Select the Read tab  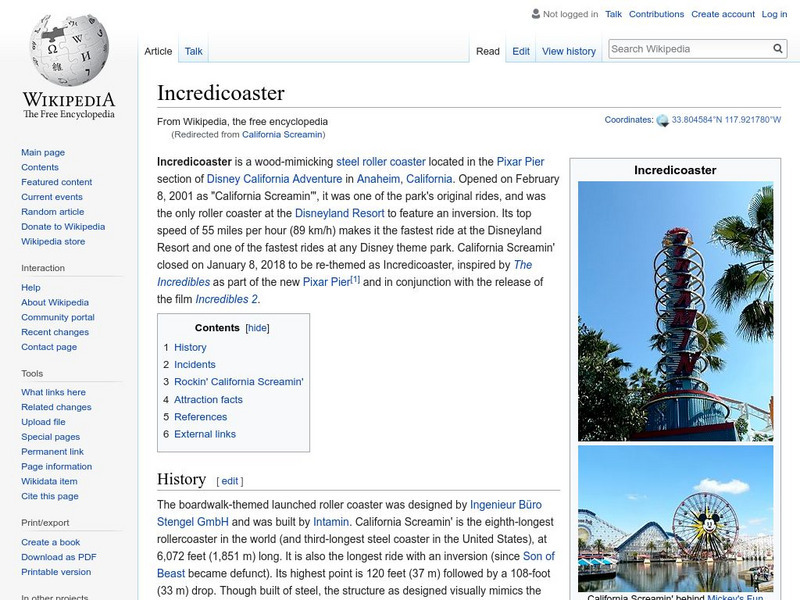488,51
